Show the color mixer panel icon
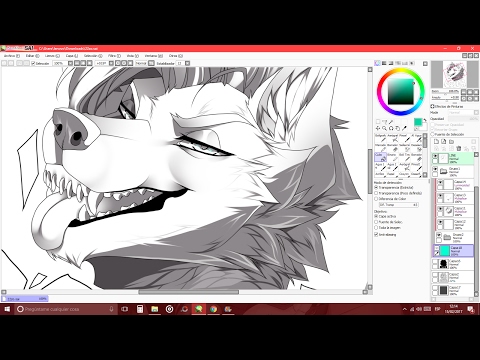The height and width of the screenshot is (360, 480). point(398,63)
